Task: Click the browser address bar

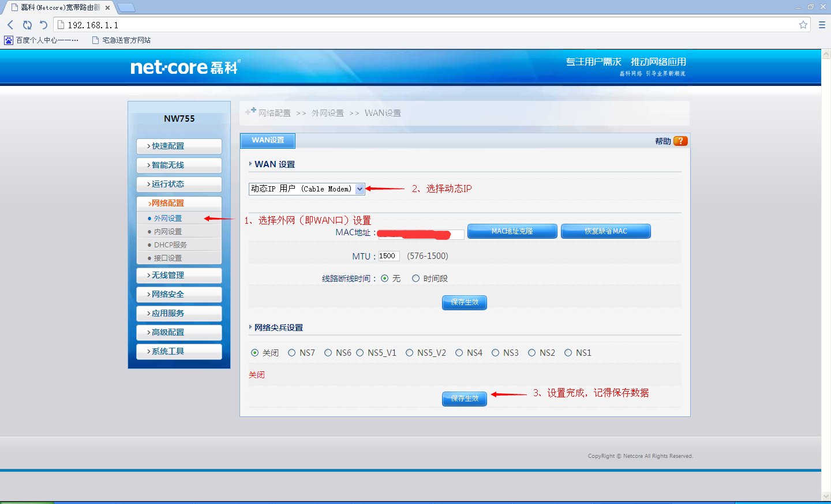Action: (x=427, y=25)
